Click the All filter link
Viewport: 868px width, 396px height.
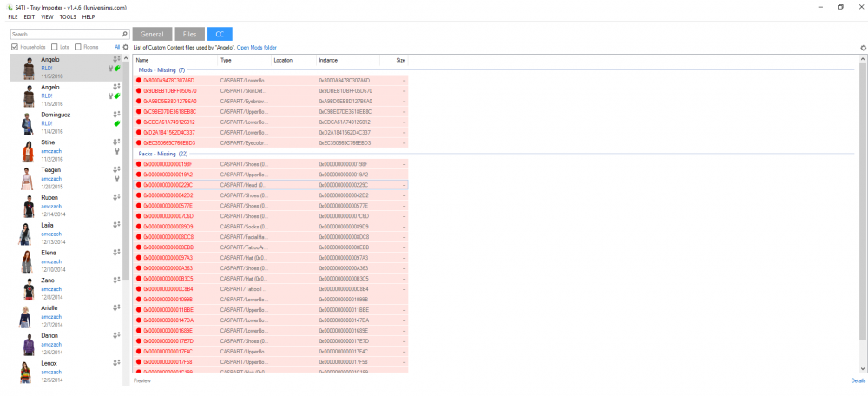coord(117,47)
